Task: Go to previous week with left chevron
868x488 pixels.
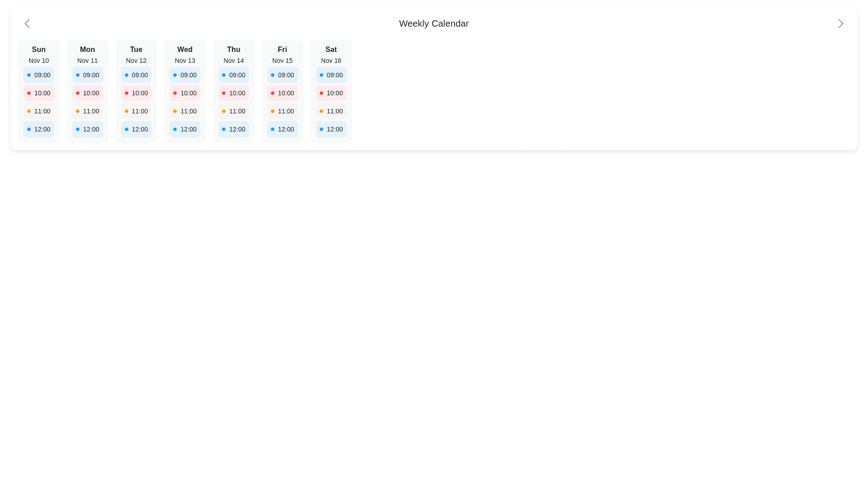Action: (27, 23)
